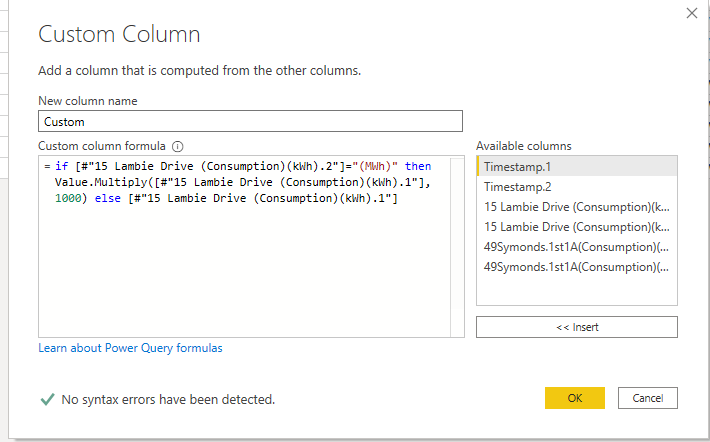Click the 'if' keyword in formula
The width and height of the screenshot is (710, 442).
62,166
